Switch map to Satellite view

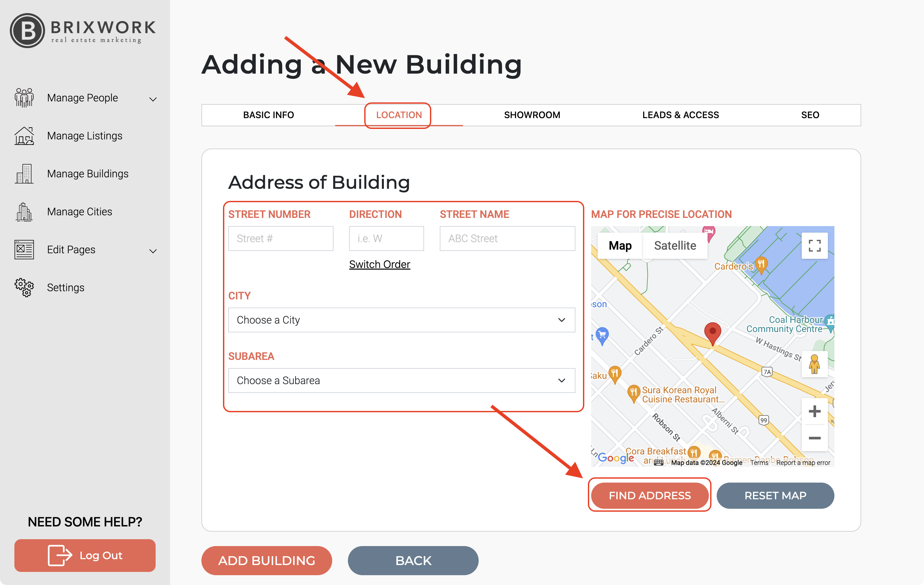[x=675, y=246]
